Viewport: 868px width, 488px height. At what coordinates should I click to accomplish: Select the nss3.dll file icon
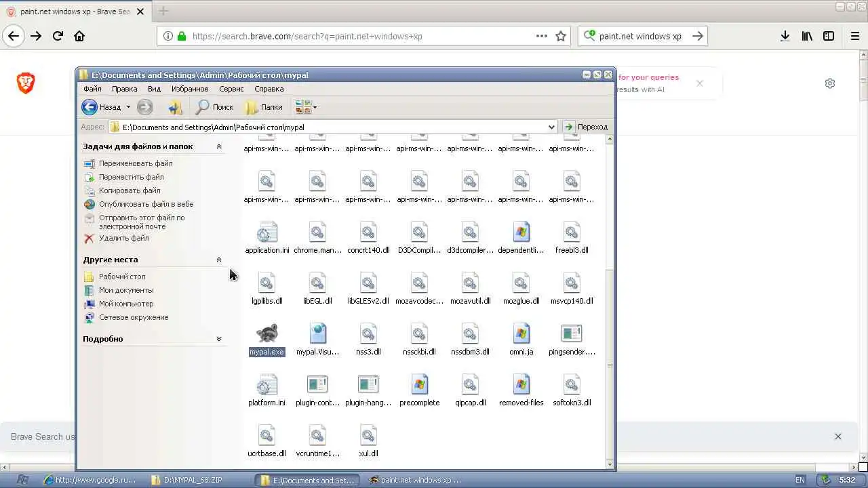pyautogui.click(x=368, y=333)
